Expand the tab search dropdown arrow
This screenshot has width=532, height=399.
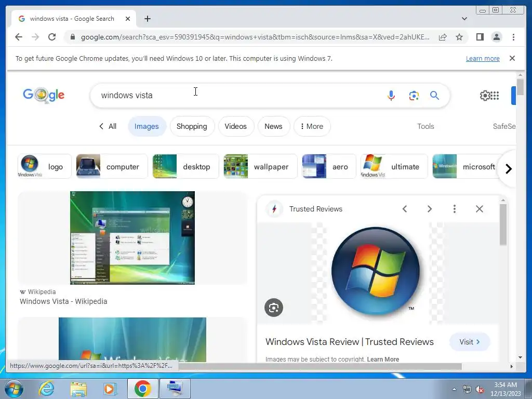pyautogui.click(x=464, y=19)
